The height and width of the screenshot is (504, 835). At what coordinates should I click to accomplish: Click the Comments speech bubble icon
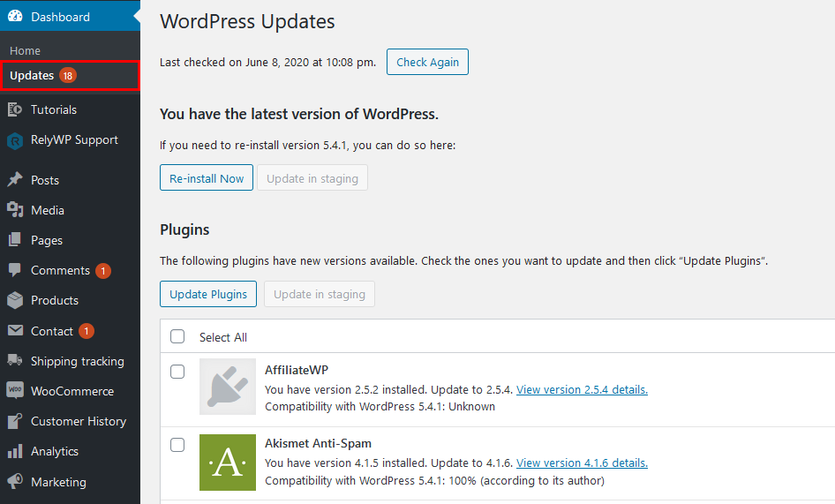[x=15, y=269]
